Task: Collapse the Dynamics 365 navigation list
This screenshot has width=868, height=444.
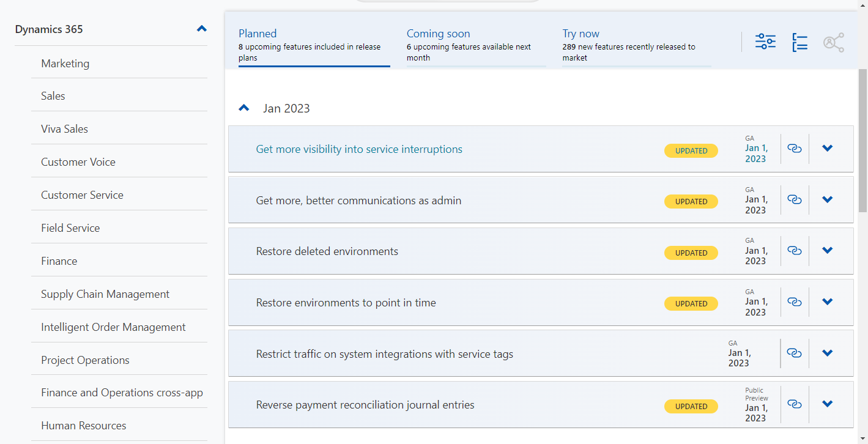Action: pyautogui.click(x=201, y=28)
